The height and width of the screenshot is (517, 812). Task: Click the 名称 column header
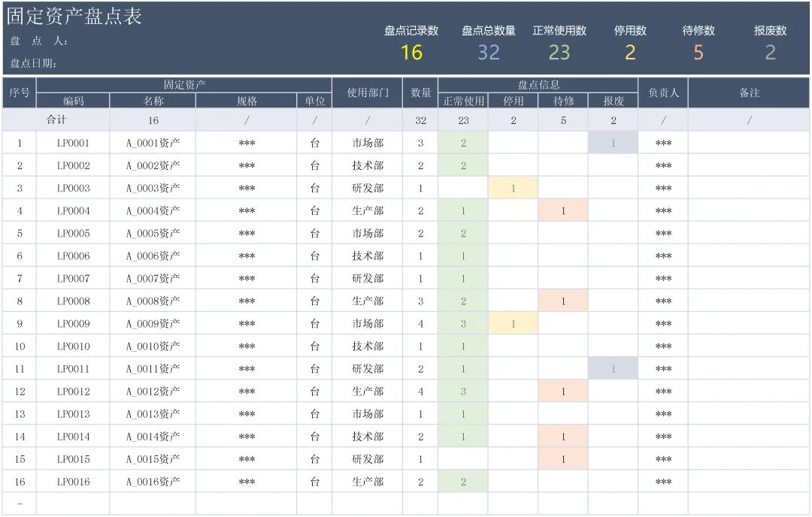(x=153, y=101)
